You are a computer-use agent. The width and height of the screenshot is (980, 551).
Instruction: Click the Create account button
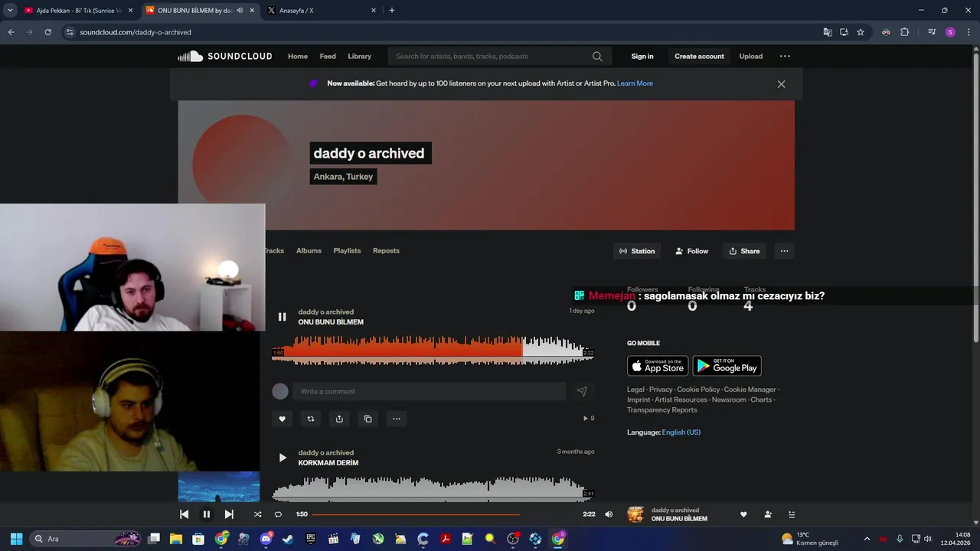[699, 56]
